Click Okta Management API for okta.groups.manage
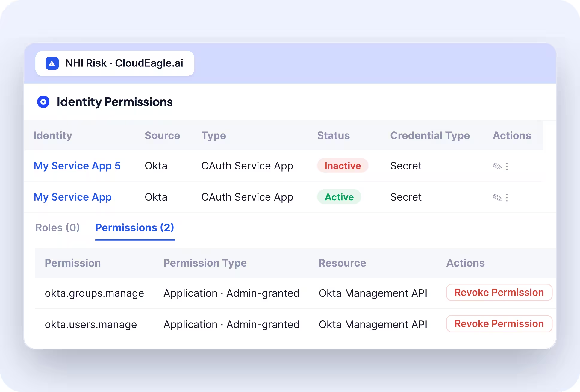 [x=373, y=293]
